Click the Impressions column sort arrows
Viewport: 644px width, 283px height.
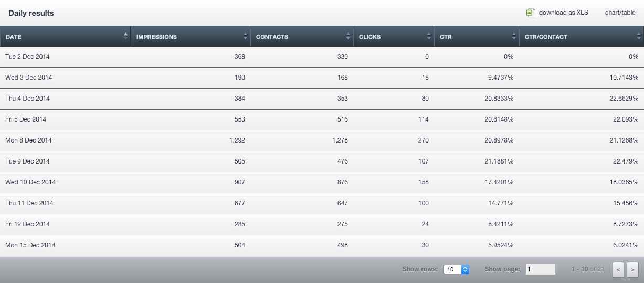[x=245, y=37]
